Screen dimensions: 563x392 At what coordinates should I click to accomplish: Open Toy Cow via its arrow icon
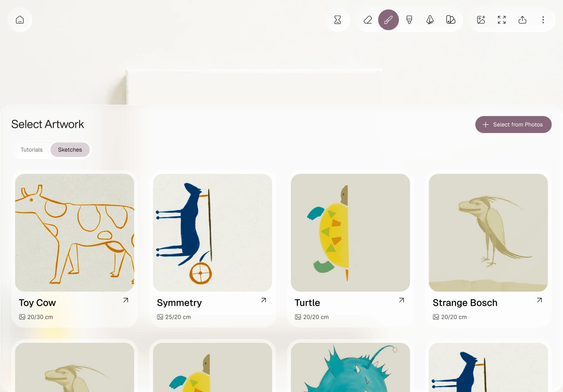(x=126, y=300)
